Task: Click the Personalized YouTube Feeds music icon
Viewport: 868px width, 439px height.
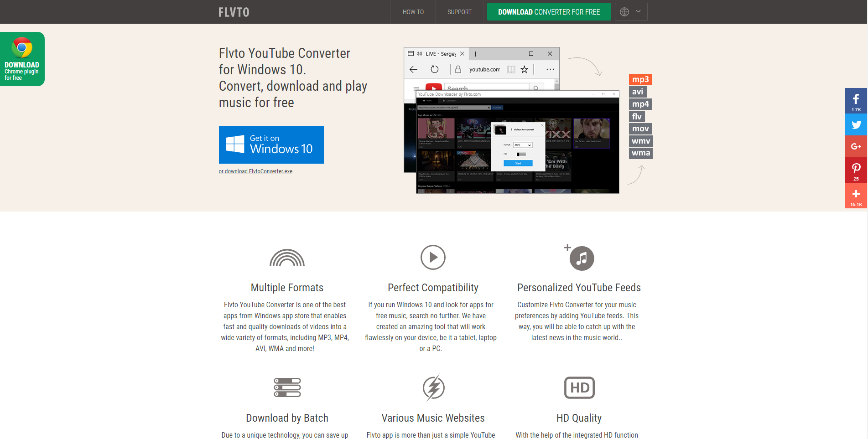Action: 579,258
